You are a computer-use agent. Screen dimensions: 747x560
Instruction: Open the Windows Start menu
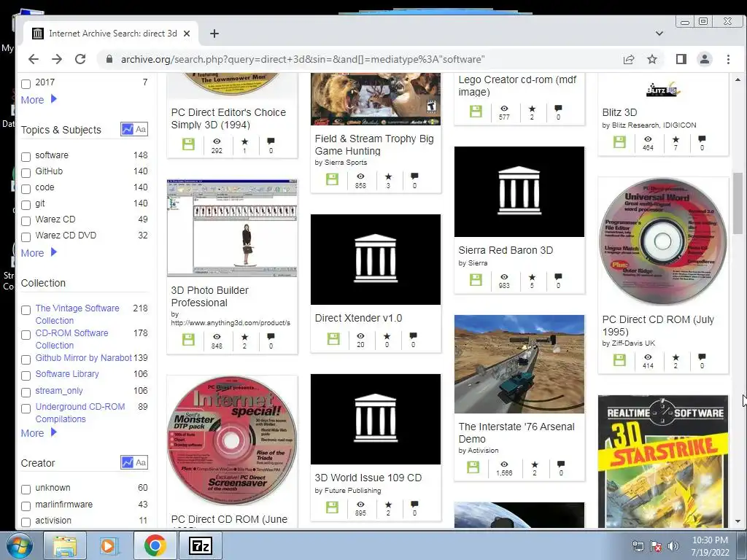(x=19, y=545)
